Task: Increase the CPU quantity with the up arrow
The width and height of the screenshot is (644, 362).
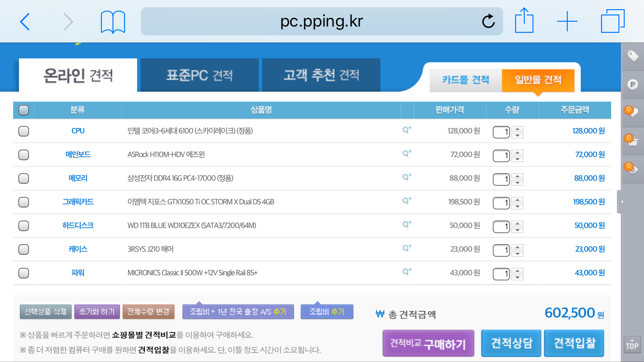Action: (518, 128)
